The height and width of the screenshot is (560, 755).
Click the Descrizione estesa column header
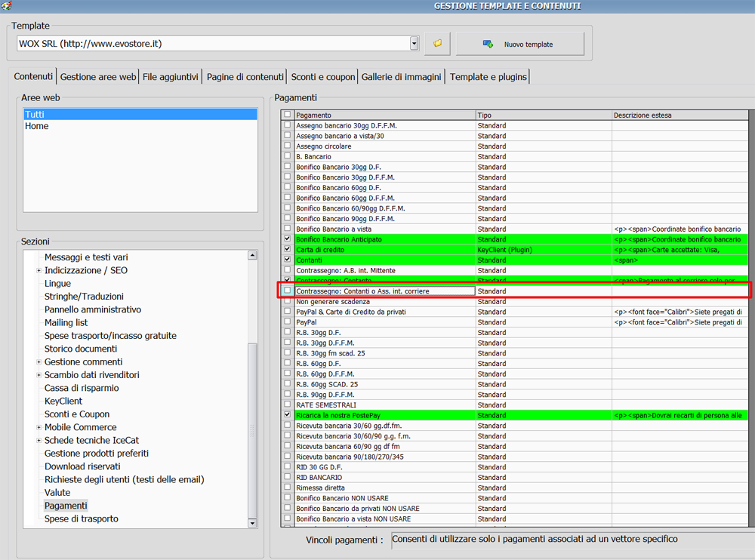coord(680,115)
